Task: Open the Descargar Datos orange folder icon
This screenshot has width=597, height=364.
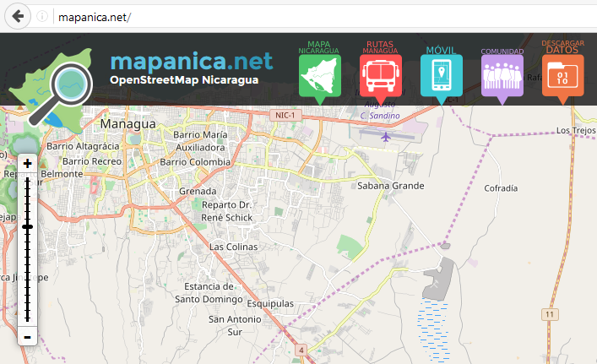Action: click(x=562, y=75)
